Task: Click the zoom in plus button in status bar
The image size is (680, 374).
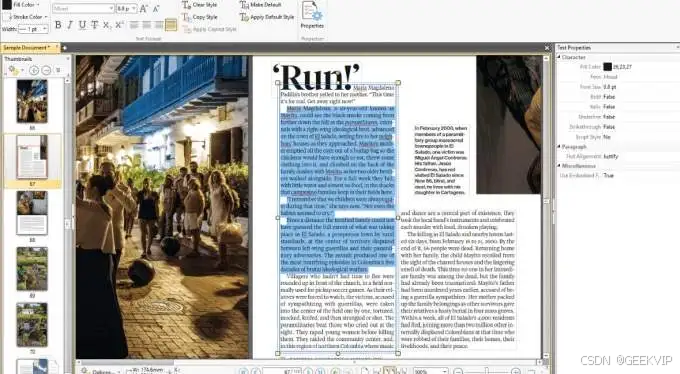Action: 516,371
